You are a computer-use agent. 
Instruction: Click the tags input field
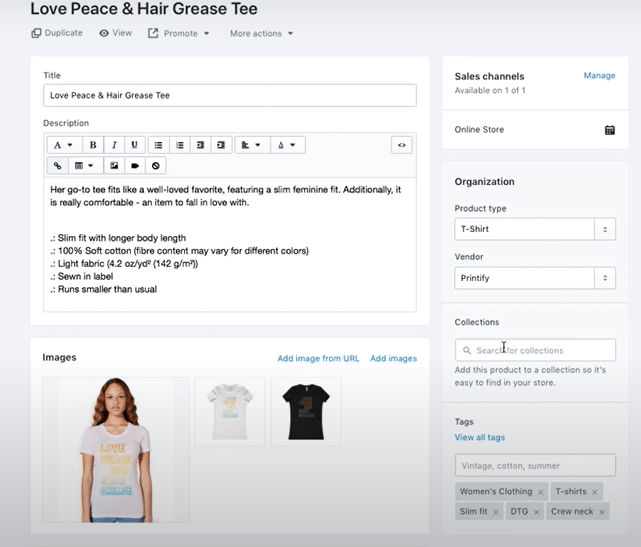(x=535, y=466)
